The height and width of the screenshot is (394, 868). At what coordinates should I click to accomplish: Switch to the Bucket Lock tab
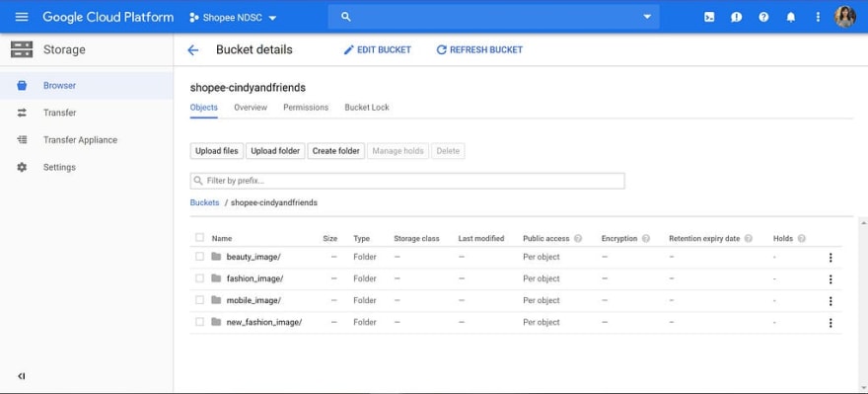click(x=367, y=108)
